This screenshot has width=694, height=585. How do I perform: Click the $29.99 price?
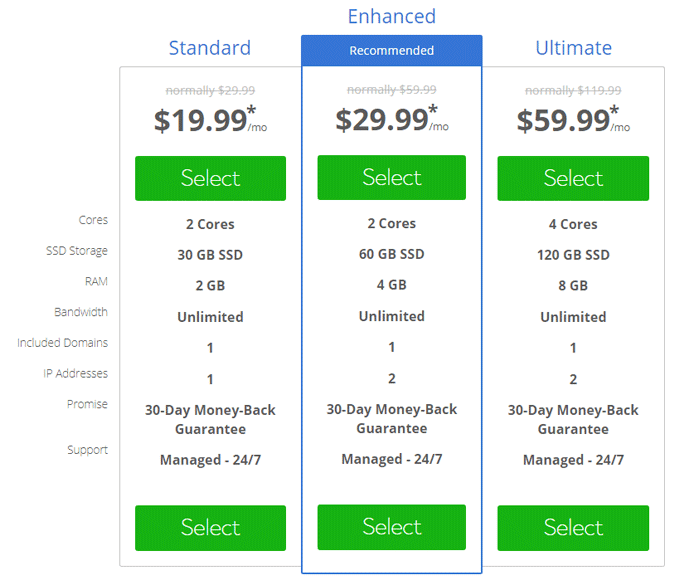pos(382,119)
